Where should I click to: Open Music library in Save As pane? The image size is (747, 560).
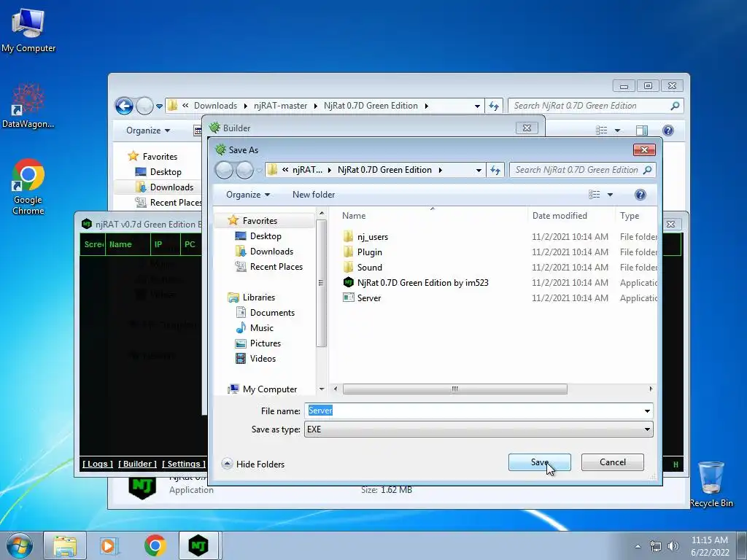[x=262, y=327]
